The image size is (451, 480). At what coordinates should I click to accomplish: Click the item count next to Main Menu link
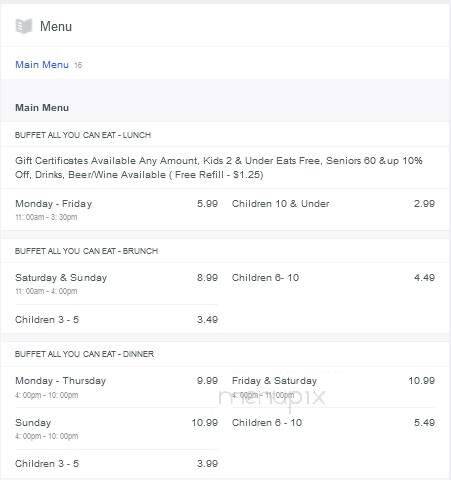[78, 65]
